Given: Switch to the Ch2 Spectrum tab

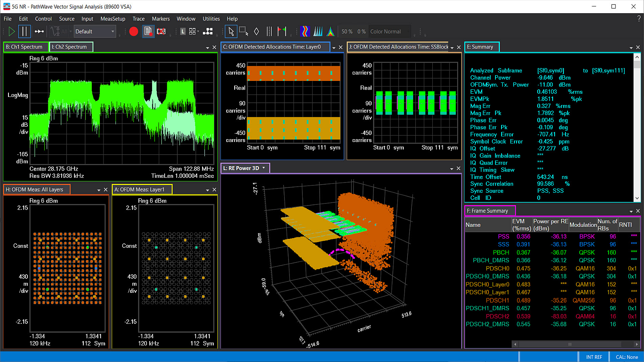Looking at the screenshot, I should [71, 47].
